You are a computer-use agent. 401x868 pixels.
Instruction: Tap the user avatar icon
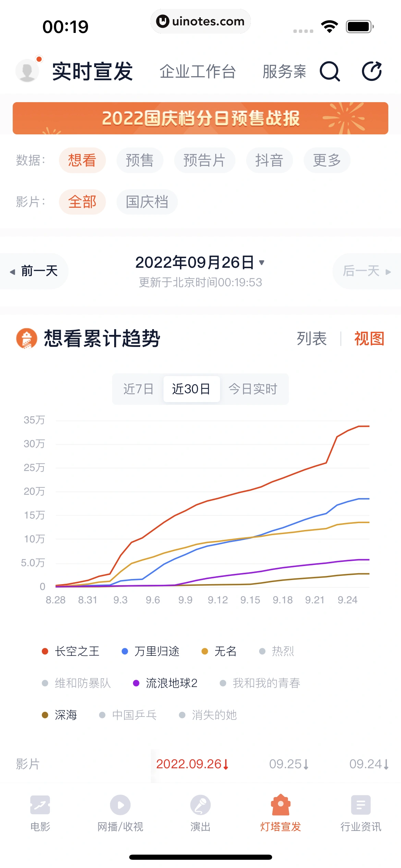27,71
